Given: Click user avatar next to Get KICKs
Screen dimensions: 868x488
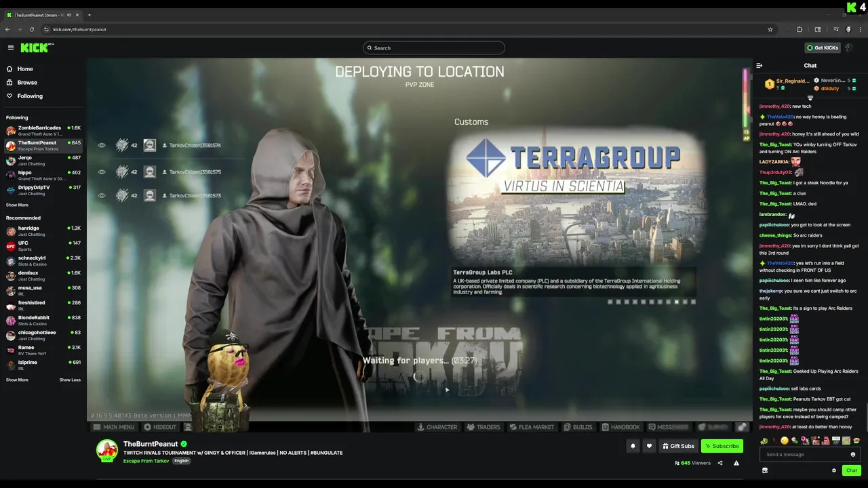Looking at the screenshot, I should [x=848, y=47].
